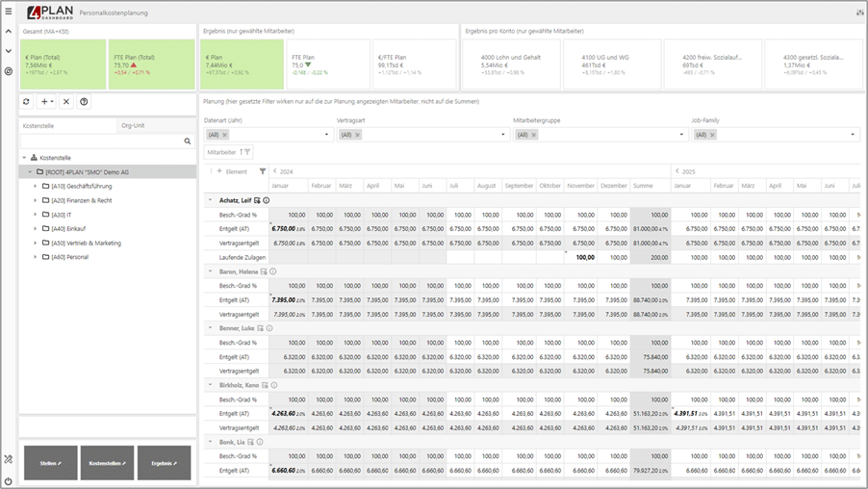Show info icon for Birkholz, Keno

pos(274,385)
